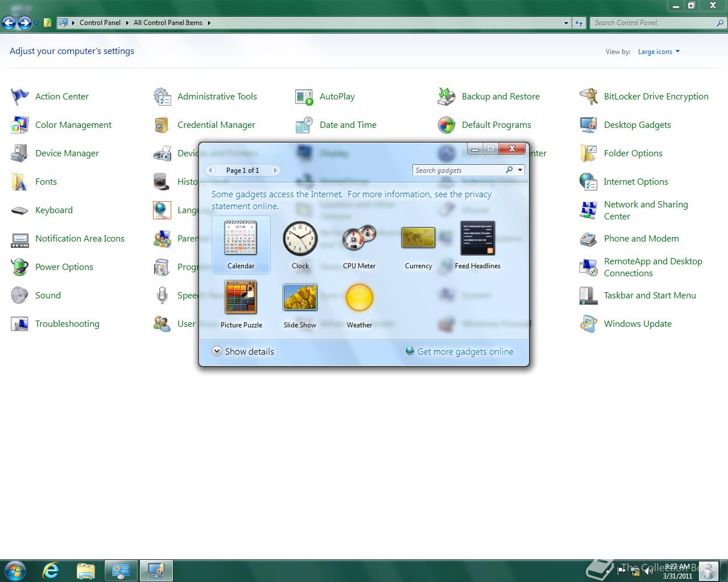
Task: Click the Forward navigation button
Action: pos(24,23)
